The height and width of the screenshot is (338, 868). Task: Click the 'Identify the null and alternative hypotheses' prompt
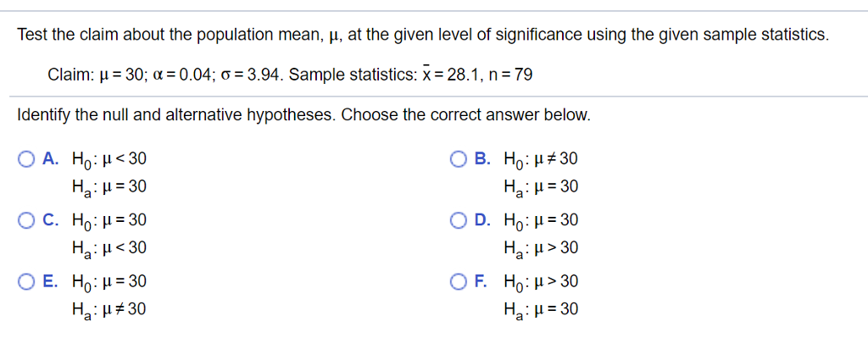pyautogui.click(x=304, y=115)
